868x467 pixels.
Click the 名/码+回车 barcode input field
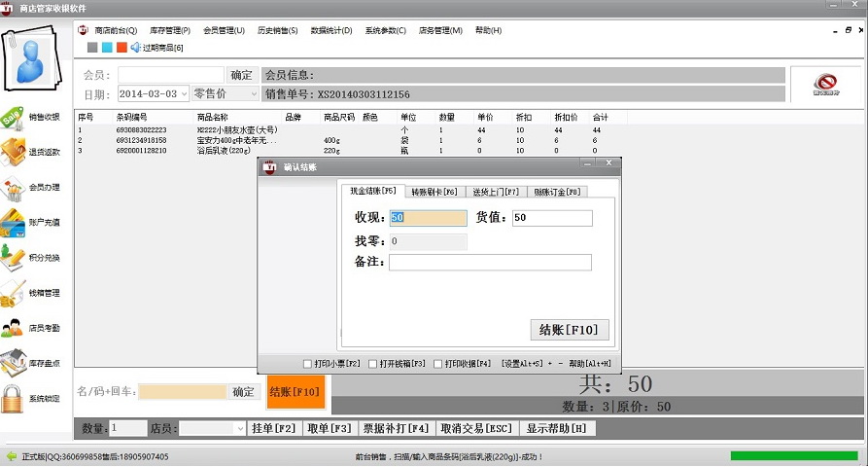183,392
